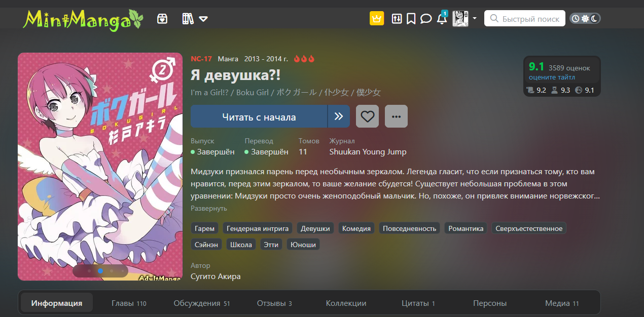The height and width of the screenshot is (317, 644).
Task: Switch to the Коллекции tab
Action: click(x=346, y=303)
